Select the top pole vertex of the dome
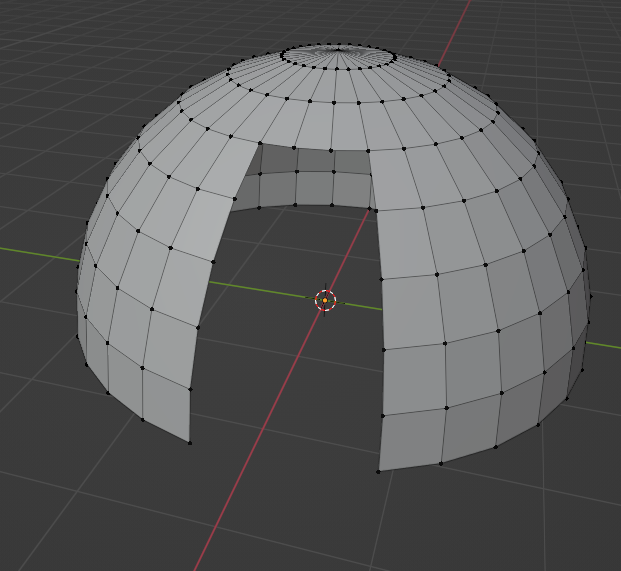The height and width of the screenshot is (571, 621). pos(338,49)
